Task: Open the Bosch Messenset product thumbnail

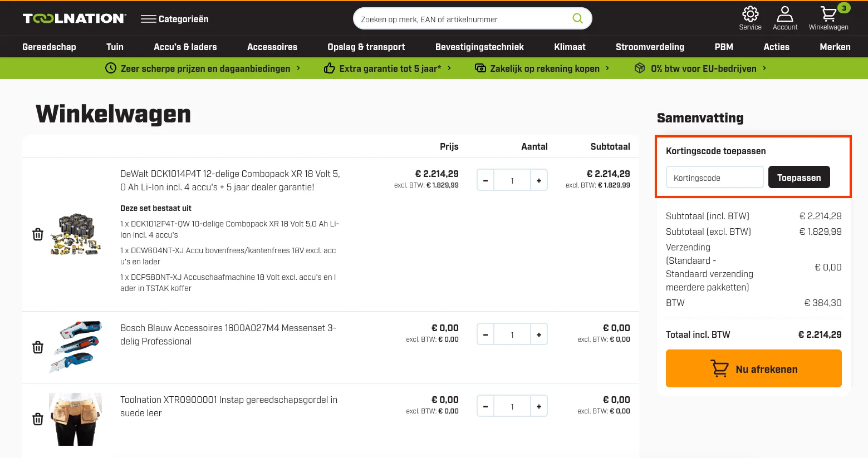Action: 76,347
